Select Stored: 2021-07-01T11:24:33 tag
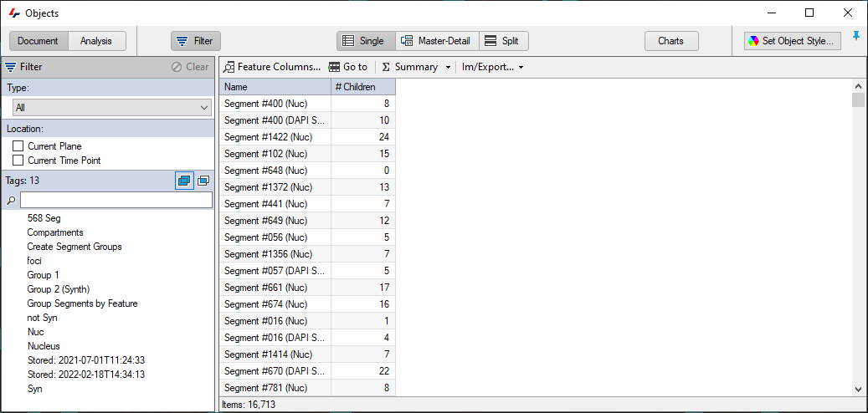868x413 pixels. coord(86,360)
